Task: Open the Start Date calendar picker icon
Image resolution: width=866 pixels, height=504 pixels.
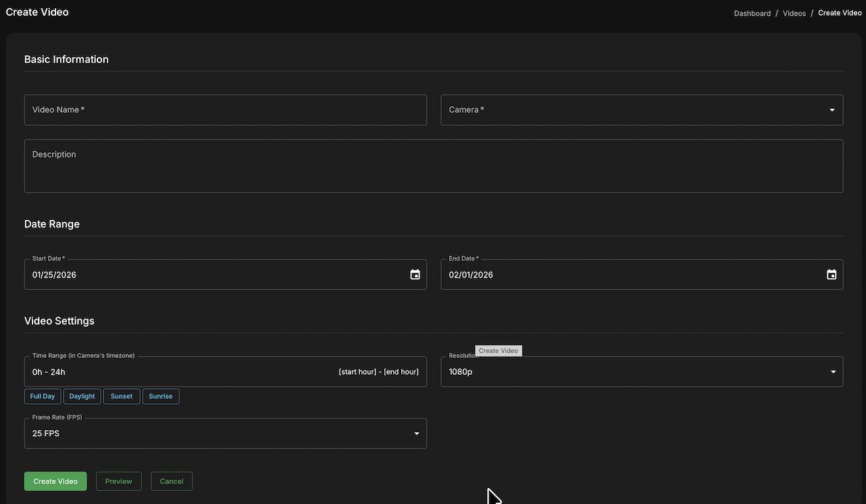Action: pyautogui.click(x=415, y=274)
